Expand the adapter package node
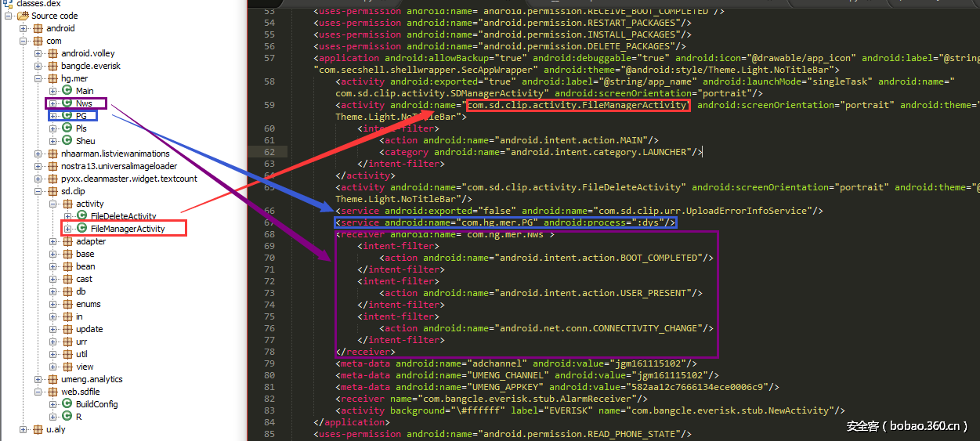Image resolution: width=980 pixels, height=441 pixels. 53,241
